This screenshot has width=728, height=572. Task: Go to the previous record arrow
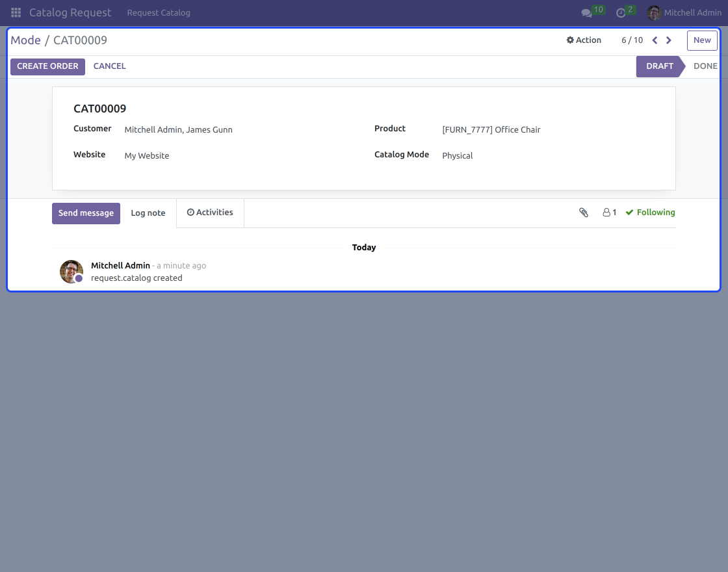pyautogui.click(x=655, y=40)
